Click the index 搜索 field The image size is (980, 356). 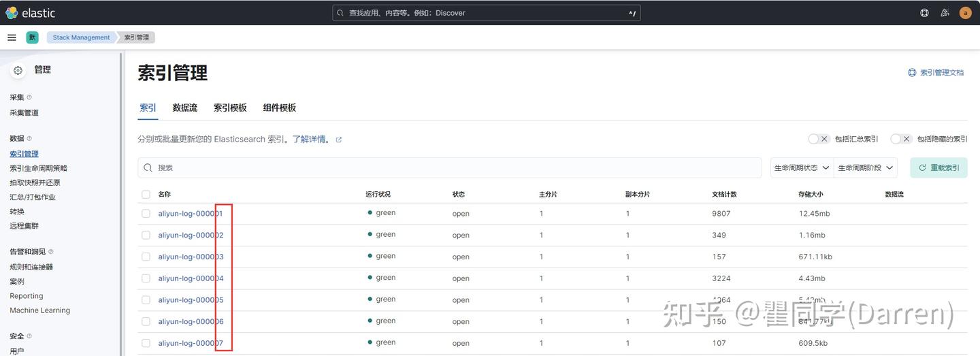point(450,167)
